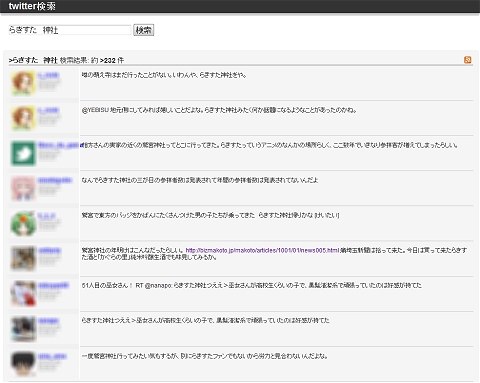Screen dimensions: 480x383
Task: Open the avatar beside the bizmakoto link tweet
Action: click(23, 258)
